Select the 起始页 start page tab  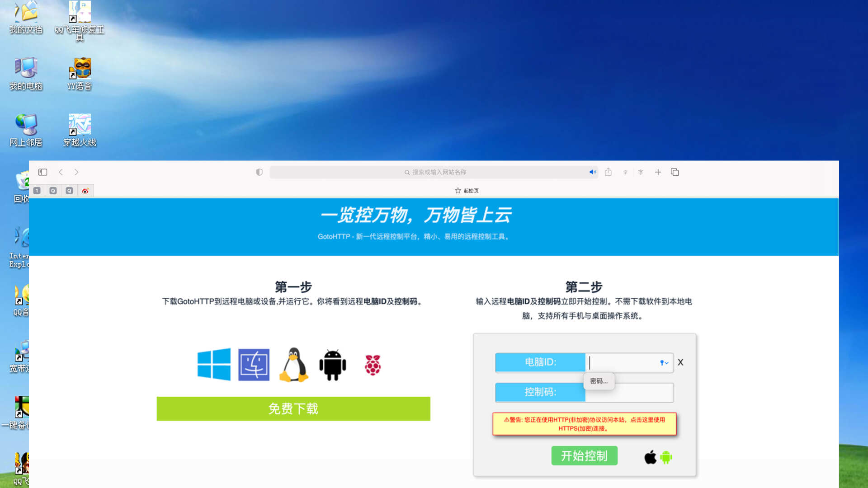point(467,191)
